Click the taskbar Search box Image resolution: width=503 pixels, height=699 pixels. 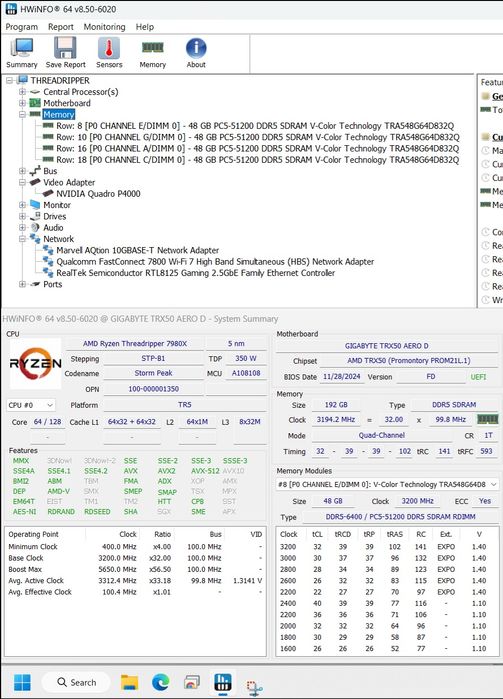pos(76,682)
